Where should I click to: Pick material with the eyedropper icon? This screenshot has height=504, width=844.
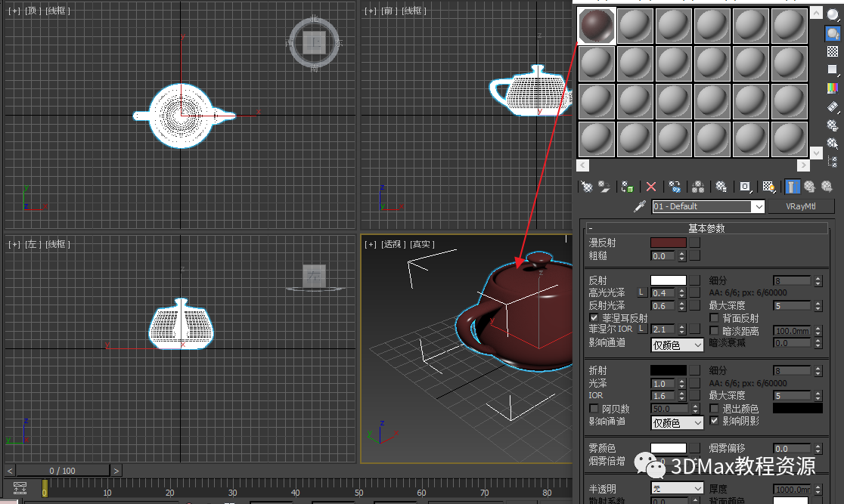click(640, 206)
